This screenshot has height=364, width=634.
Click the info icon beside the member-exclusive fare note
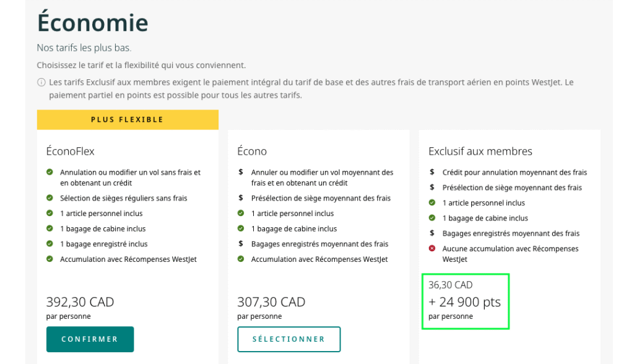[41, 82]
